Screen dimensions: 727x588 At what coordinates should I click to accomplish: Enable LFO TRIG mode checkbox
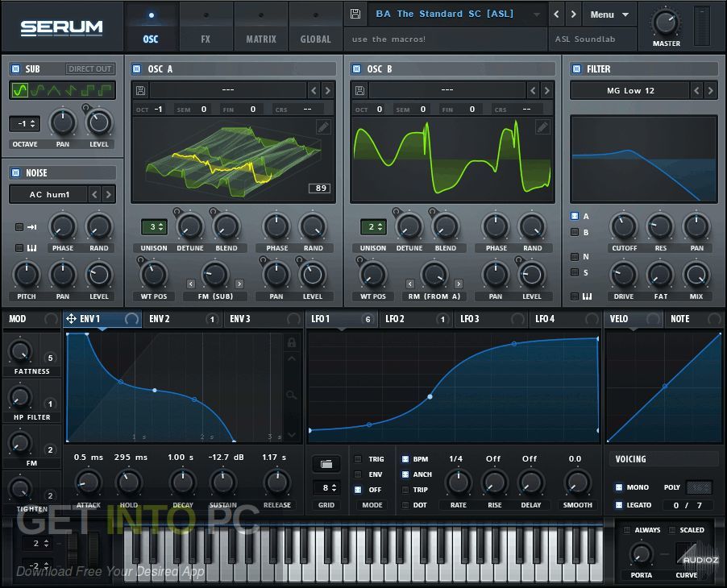click(358, 459)
